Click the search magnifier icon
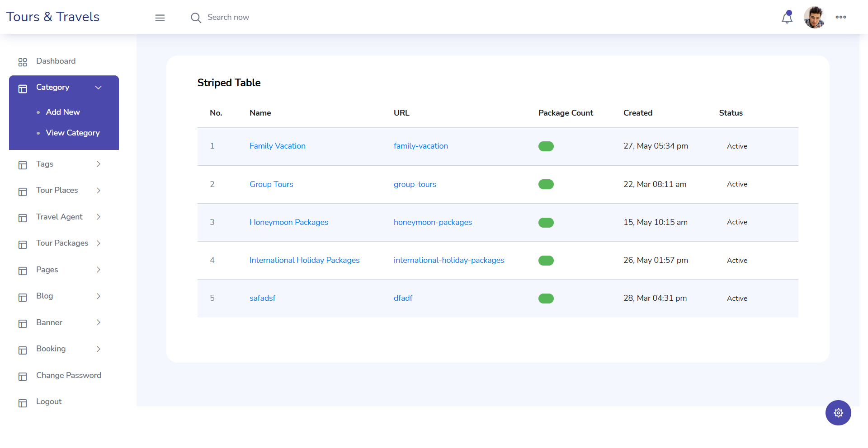This screenshot has height=448, width=868. coord(196,18)
